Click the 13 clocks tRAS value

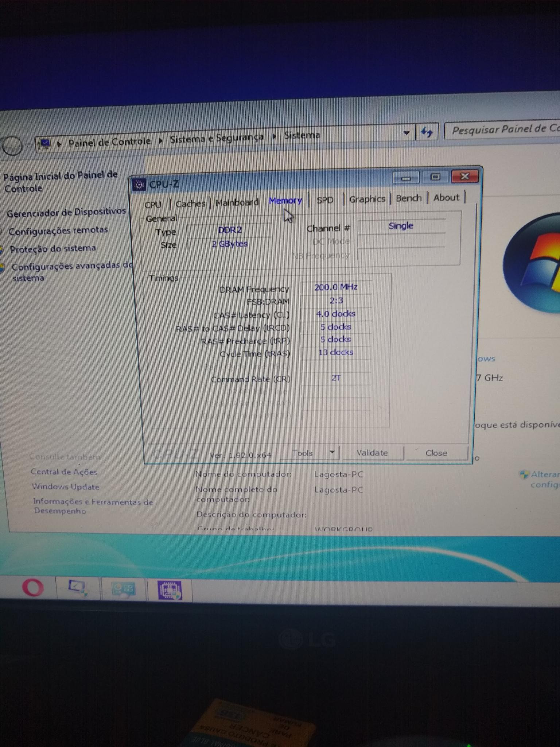point(336,352)
